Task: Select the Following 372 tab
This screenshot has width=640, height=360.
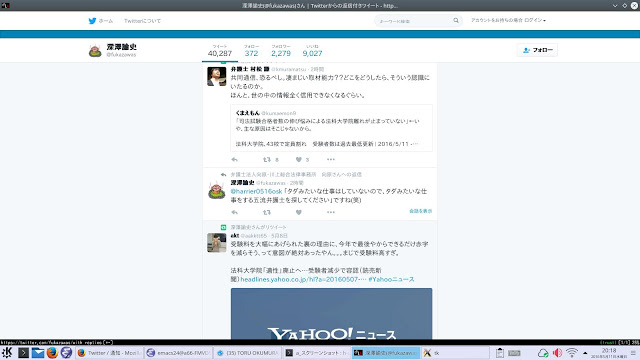Action: coord(251,51)
